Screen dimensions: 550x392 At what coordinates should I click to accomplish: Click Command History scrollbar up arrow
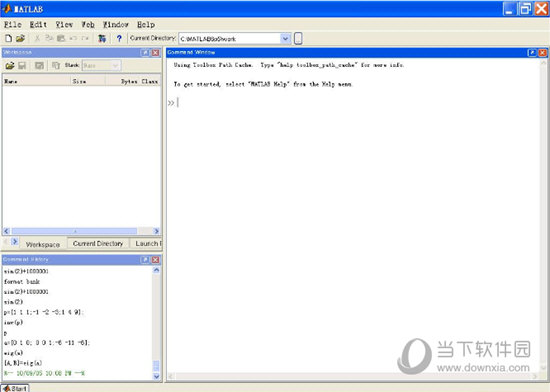[x=156, y=270]
